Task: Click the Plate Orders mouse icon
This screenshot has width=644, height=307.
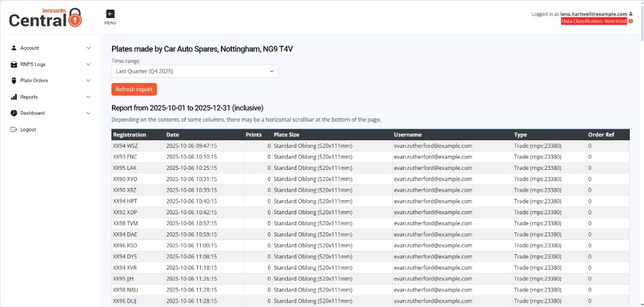Action: coord(14,80)
